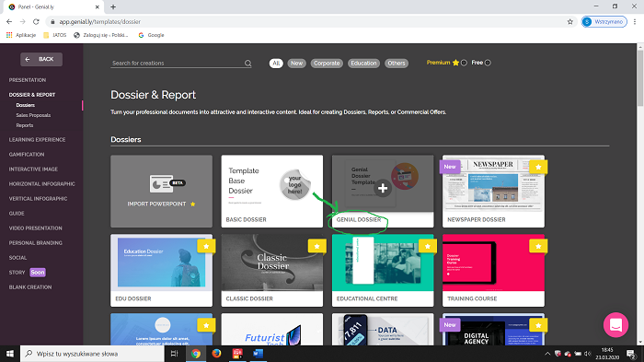Click the New badge on Newspaper Dossier
The image size is (644, 362).
(x=450, y=167)
